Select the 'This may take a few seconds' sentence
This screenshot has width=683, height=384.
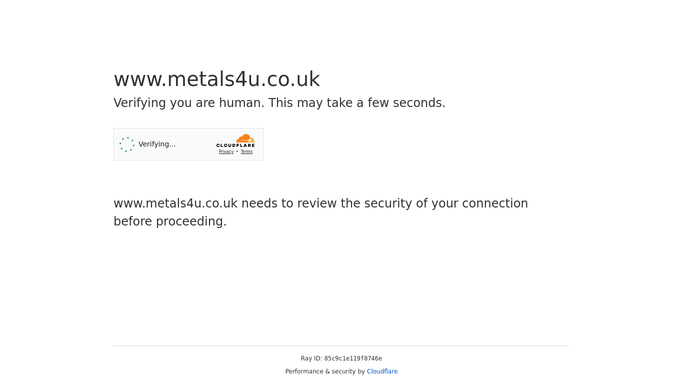(357, 103)
